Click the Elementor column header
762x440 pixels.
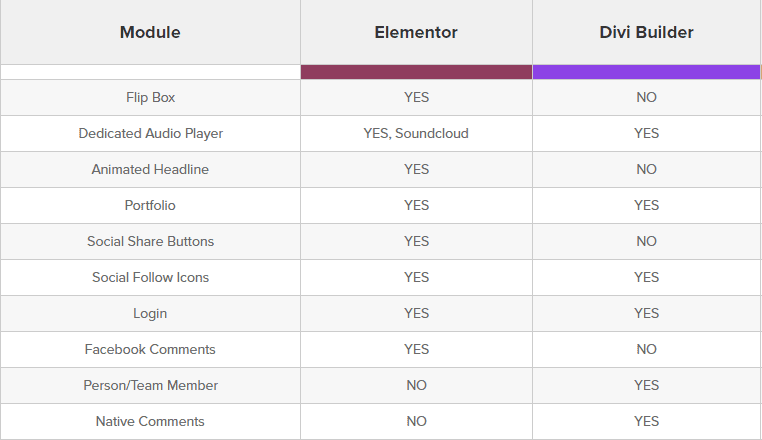point(416,32)
